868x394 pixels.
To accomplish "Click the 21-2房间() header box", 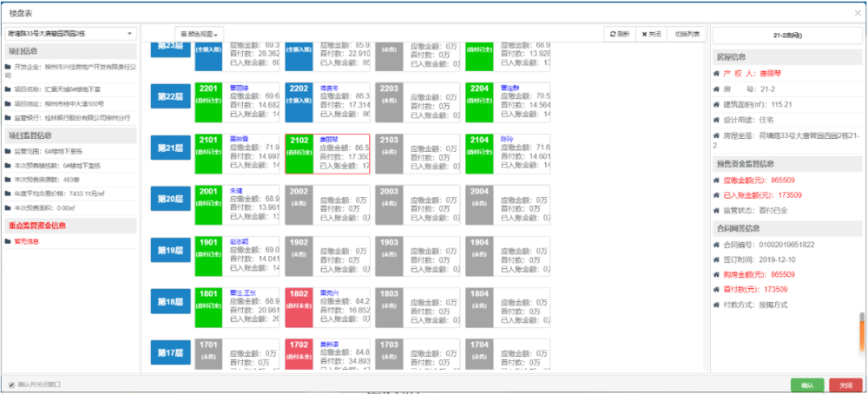I will tap(787, 35).
